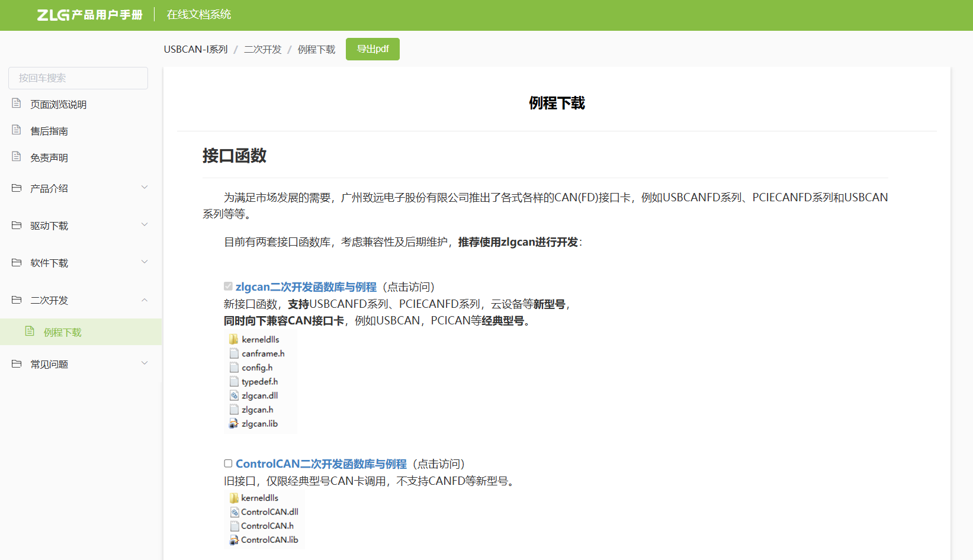The width and height of the screenshot is (973, 560).
Task: Click the 例程下载 page title
Action: (557, 104)
